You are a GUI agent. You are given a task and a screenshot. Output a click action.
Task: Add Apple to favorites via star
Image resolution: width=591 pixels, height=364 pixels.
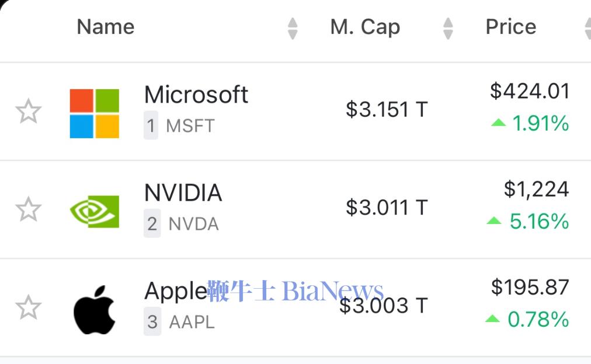28,307
